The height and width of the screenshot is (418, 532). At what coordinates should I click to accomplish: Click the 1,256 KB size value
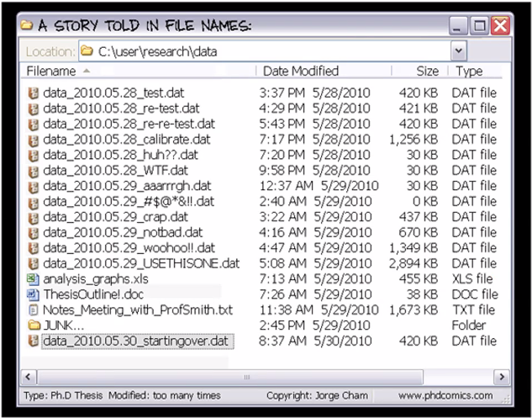coord(413,140)
